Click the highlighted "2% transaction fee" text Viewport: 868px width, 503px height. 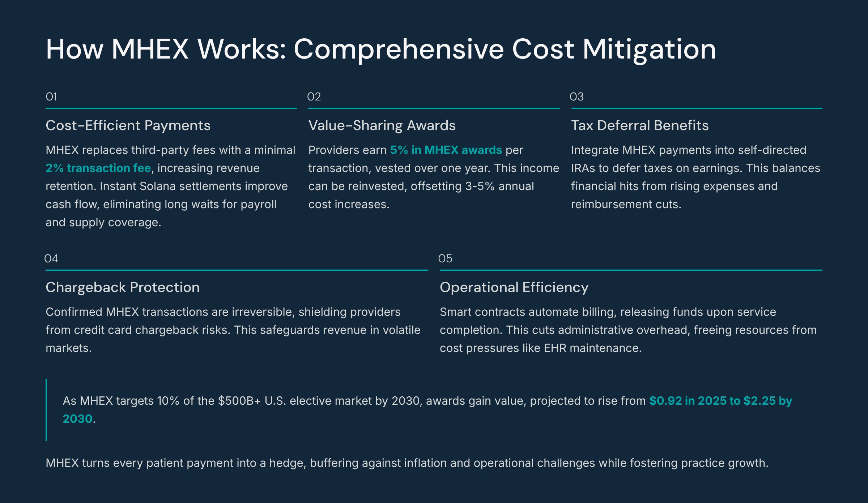pyautogui.click(x=98, y=168)
